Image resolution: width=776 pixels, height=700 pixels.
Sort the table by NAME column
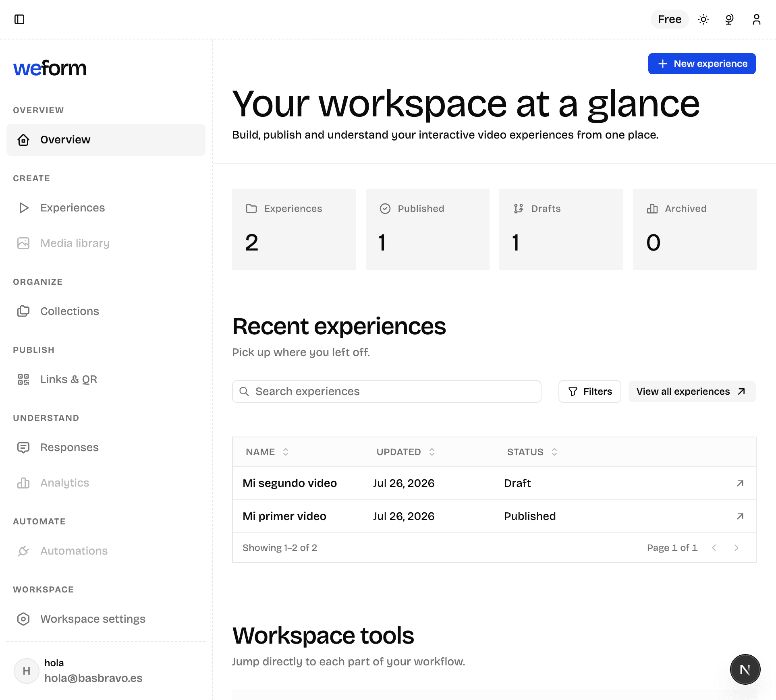pos(267,452)
